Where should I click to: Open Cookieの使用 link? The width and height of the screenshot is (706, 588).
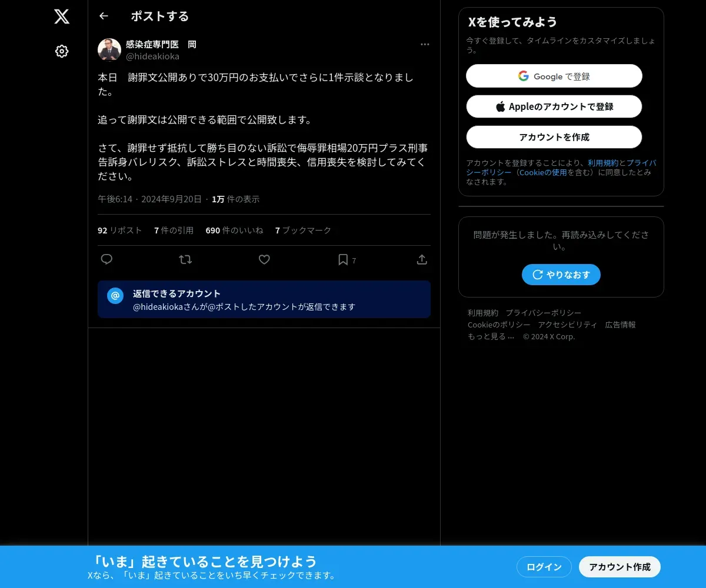543,172
